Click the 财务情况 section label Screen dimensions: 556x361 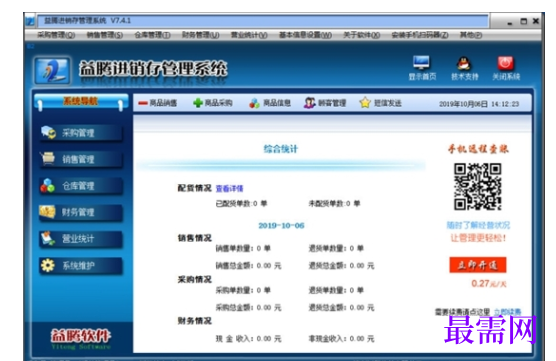pyautogui.click(x=194, y=321)
